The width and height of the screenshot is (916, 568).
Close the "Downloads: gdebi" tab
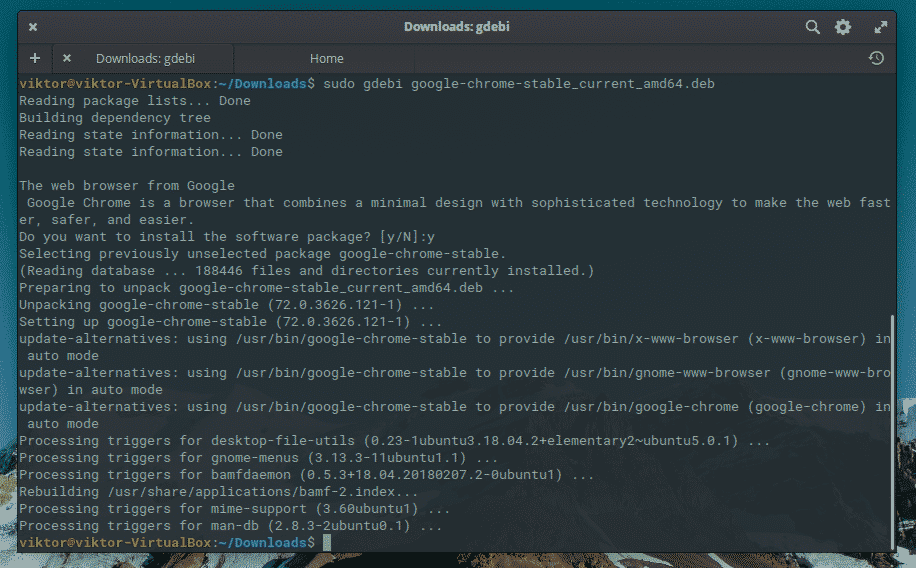(x=67, y=58)
